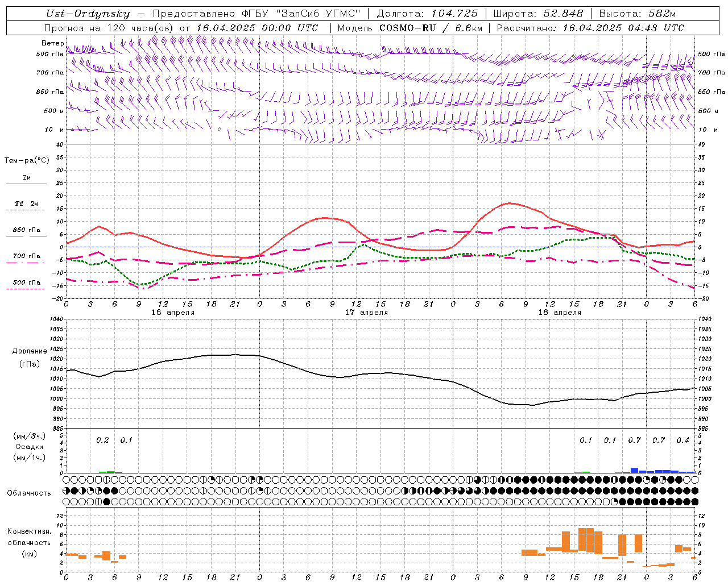728x582 pixels.
Task: Click the Облачность cloud cover label
Action: (x=29, y=493)
